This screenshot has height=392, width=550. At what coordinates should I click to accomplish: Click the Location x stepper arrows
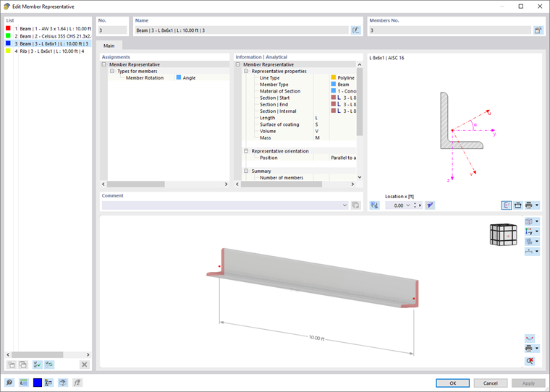click(415, 205)
